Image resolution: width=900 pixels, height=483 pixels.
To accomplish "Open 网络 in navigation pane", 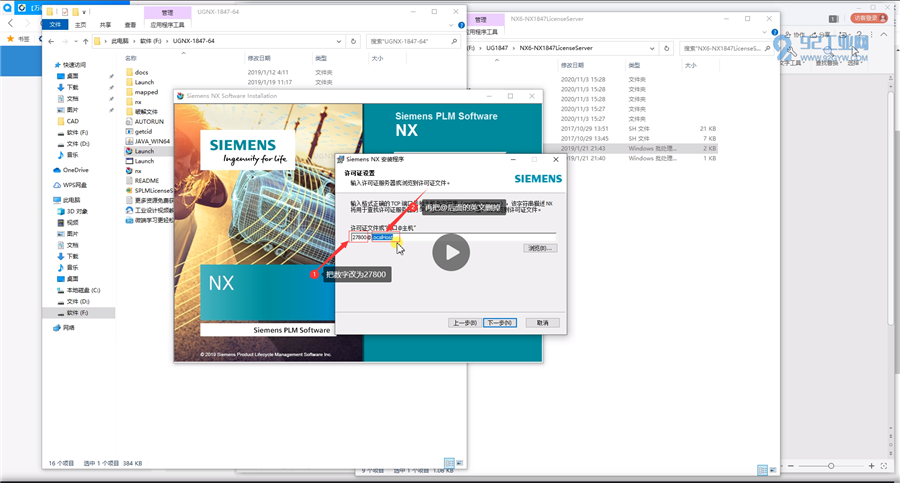I will (68, 328).
